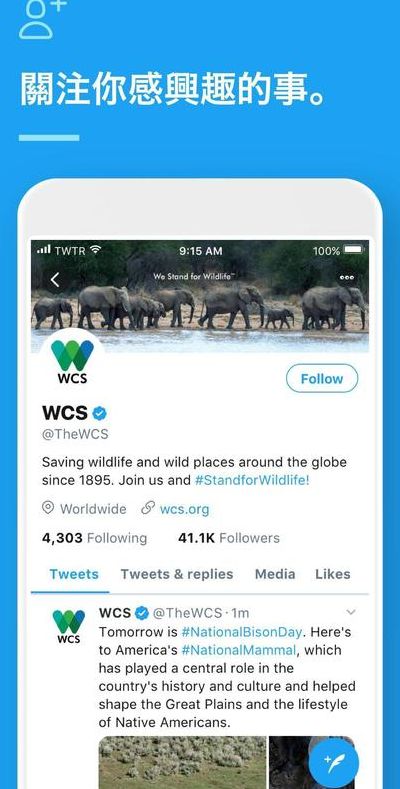Open the wcs.org website link
This screenshot has height=789, width=400.
[x=184, y=509]
